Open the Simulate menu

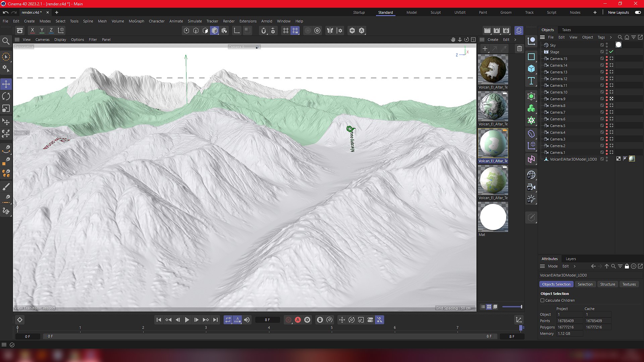click(195, 21)
